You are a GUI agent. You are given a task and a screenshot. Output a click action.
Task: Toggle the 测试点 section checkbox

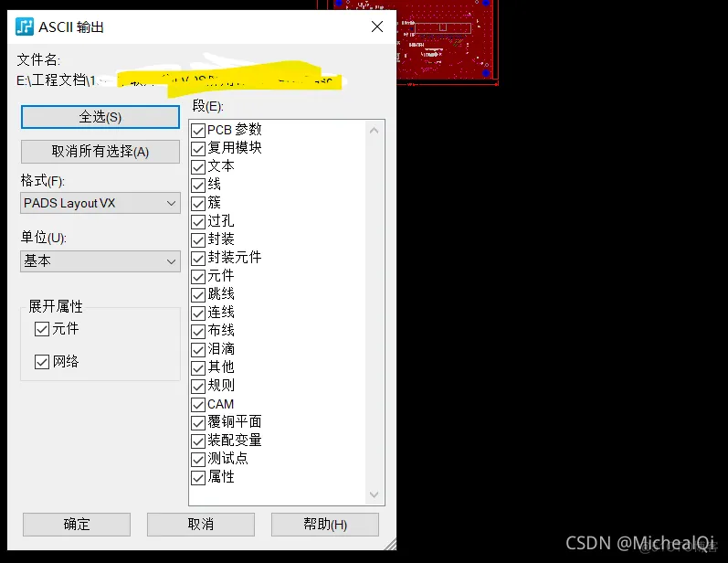198,460
